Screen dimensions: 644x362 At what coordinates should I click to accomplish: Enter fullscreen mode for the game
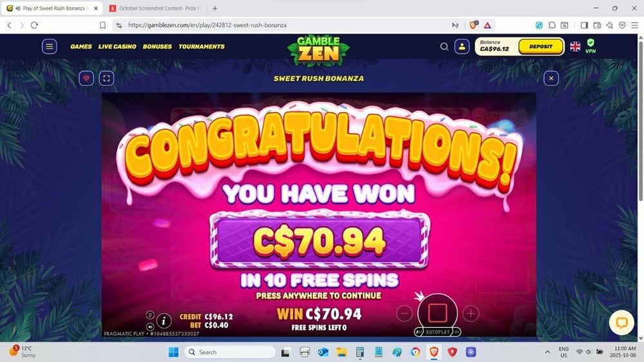coord(106,78)
